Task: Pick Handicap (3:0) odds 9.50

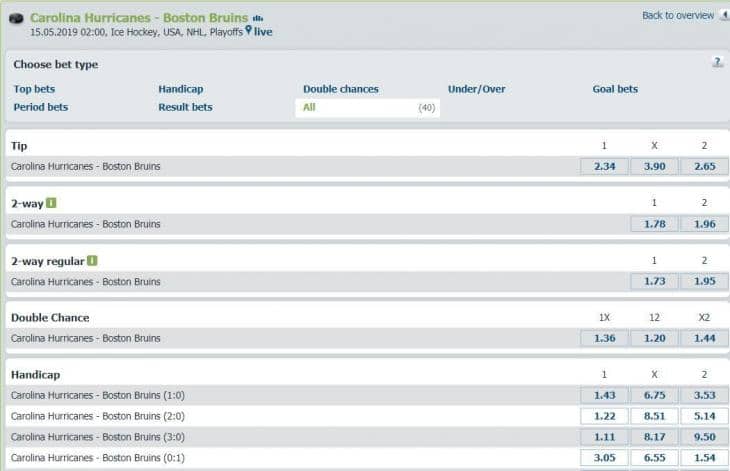Action: tap(704, 437)
